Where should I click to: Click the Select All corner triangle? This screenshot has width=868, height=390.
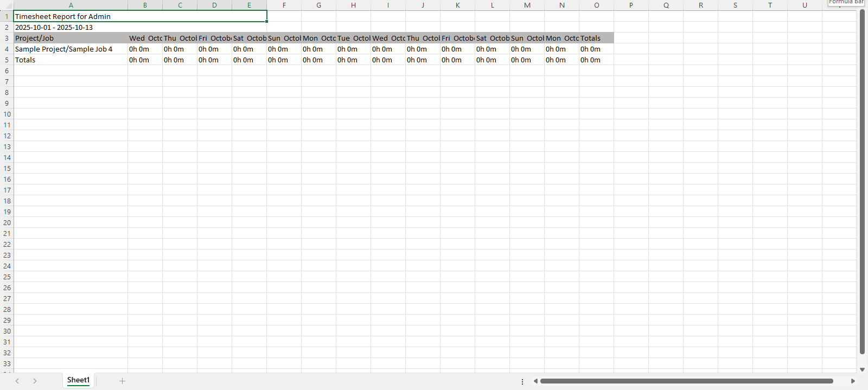point(8,5)
